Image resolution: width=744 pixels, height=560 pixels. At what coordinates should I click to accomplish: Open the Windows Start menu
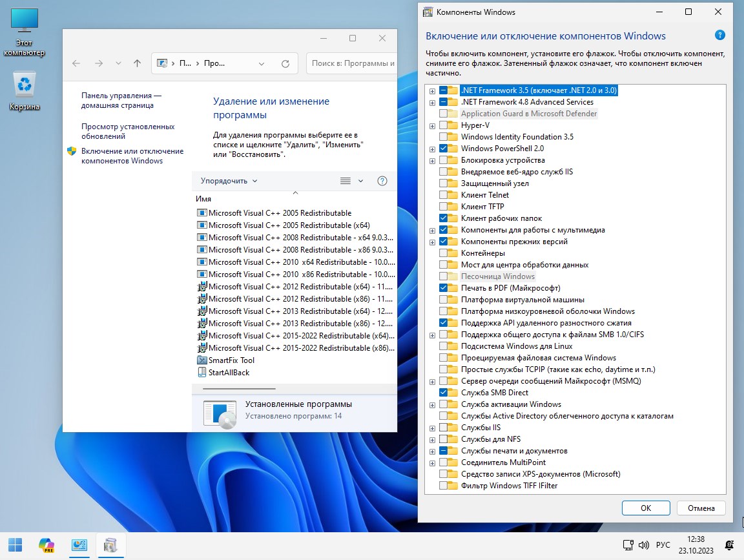tap(15, 545)
